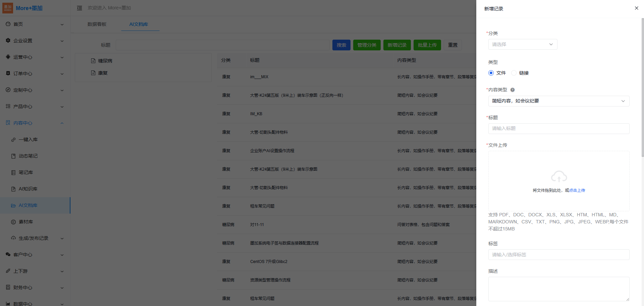Open 笔记库 menu item
Viewport: 644px width, 306px height.
pyautogui.click(x=25, y=172)
